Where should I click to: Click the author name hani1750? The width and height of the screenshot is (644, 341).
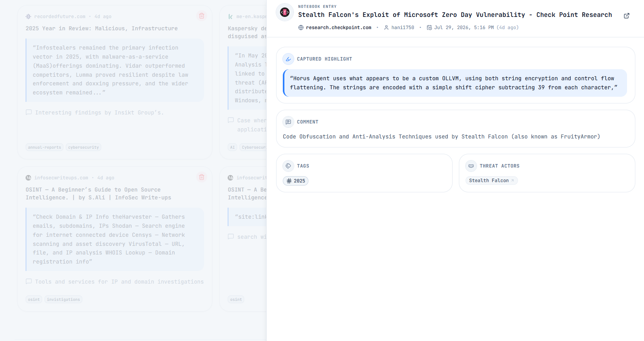(x=403, y=28)
